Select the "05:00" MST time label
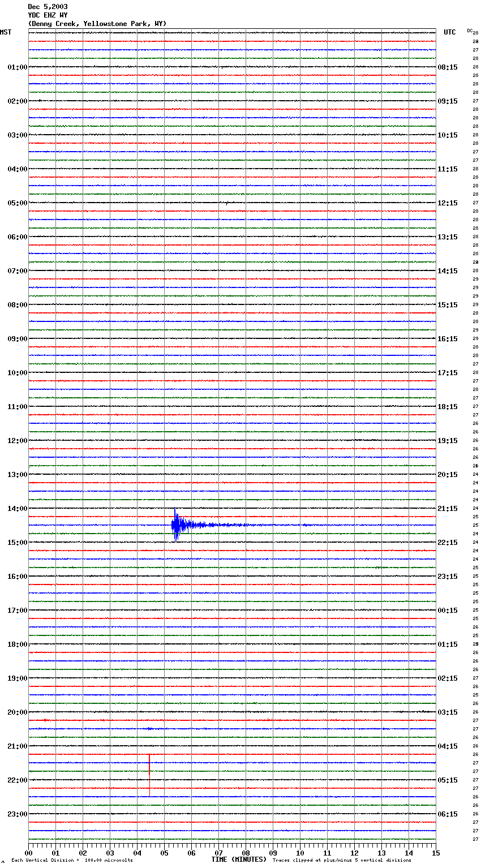This screenshot has width=481, height=868. tap(18, 203)
